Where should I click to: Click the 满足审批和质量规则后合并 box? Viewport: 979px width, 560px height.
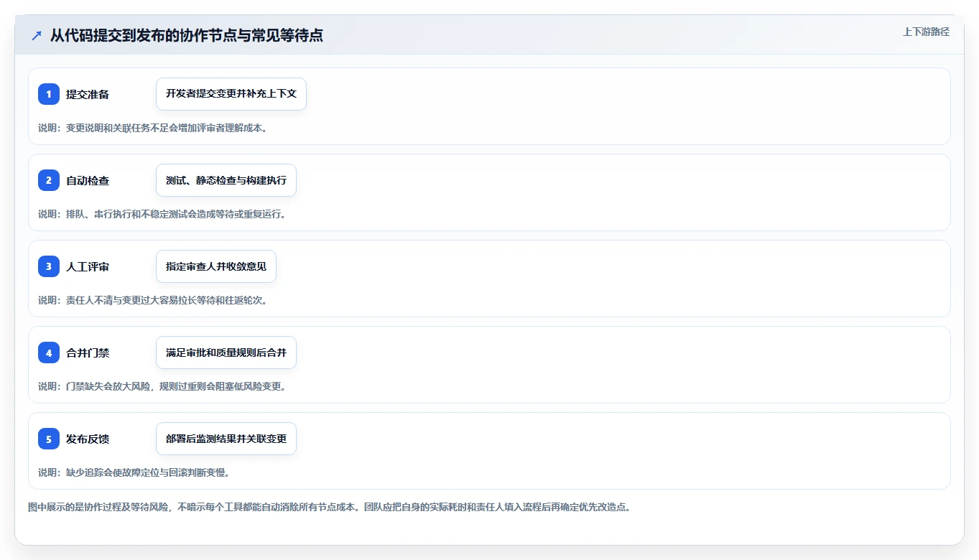226,353
